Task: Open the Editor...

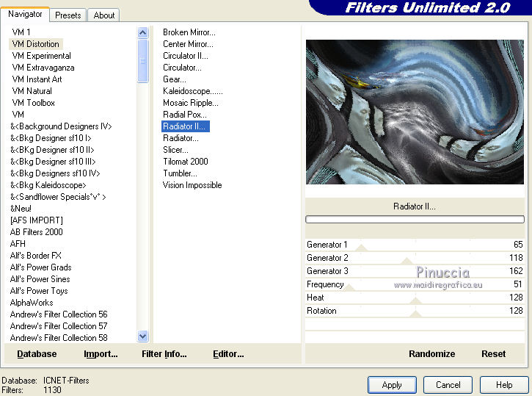Action: coord(228,354)
